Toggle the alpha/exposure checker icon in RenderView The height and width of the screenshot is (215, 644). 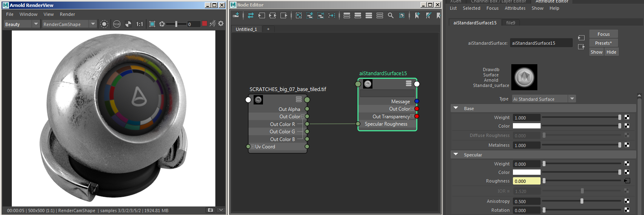point(128,24)
